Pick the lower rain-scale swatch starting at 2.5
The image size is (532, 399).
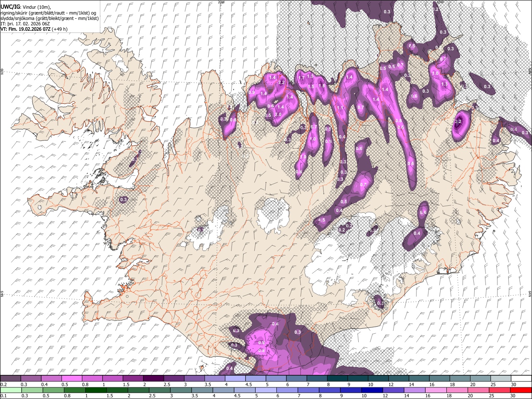pos(160,390)
